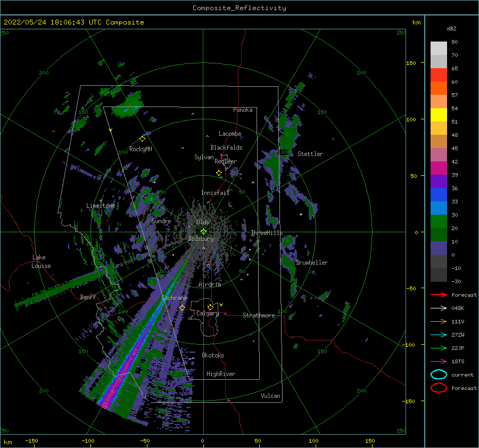Pick the orange swatch between 60 and 57

(439, 88)
